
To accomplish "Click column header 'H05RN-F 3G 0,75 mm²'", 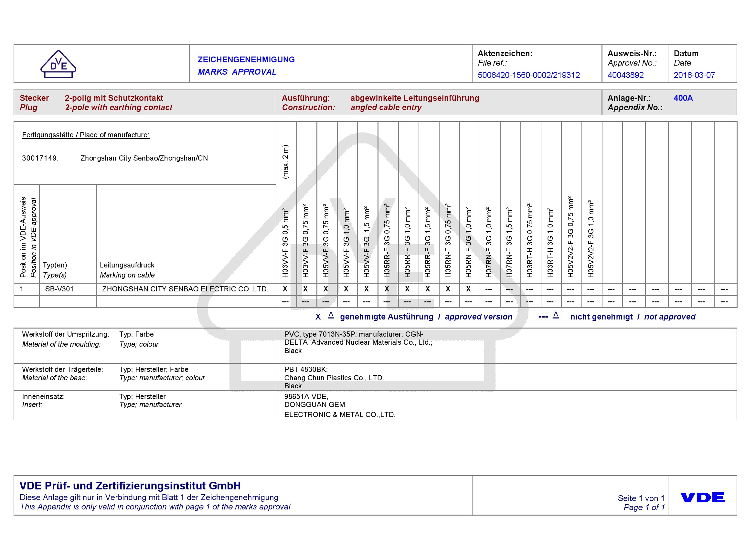I will (448, 240).
